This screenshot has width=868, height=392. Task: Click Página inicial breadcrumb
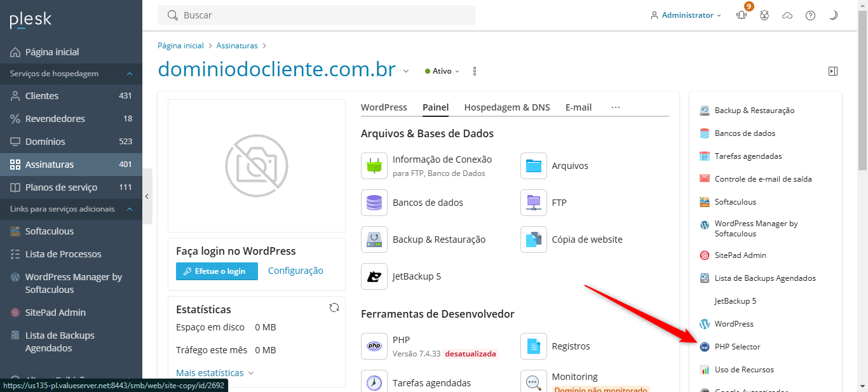point(180,46)
